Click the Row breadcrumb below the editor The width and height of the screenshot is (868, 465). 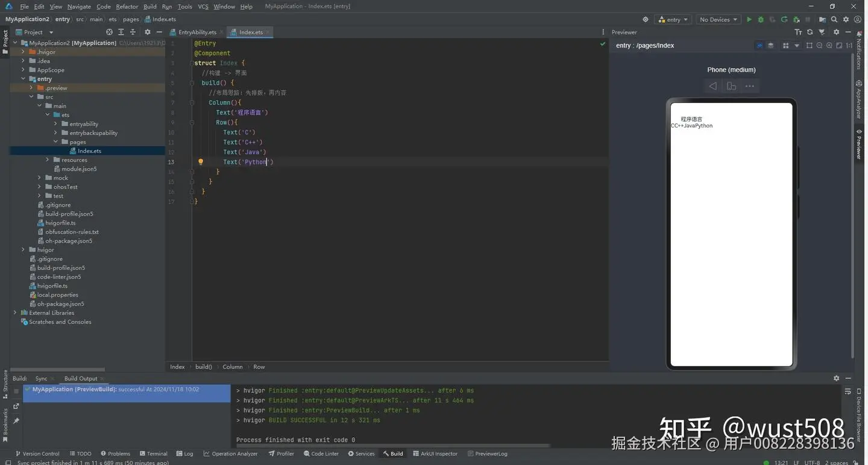tap(259, 366)
